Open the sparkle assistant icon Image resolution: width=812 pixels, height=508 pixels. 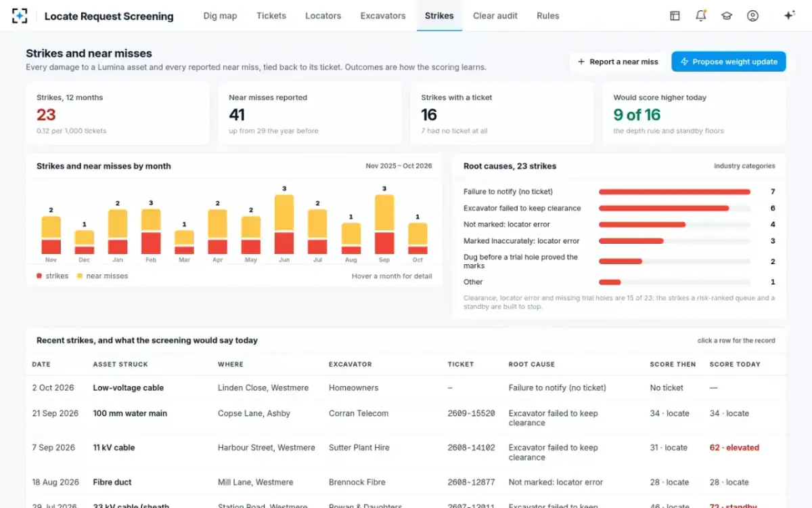tap(789, 16)
